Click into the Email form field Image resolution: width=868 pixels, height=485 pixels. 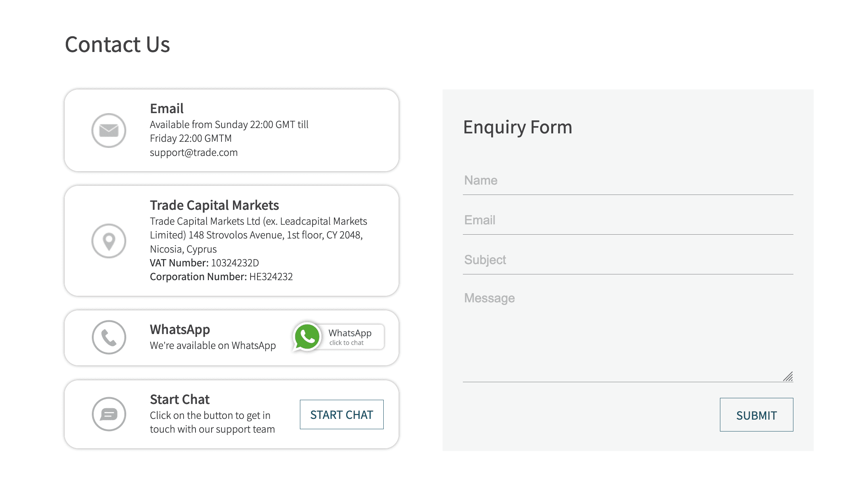628,221
